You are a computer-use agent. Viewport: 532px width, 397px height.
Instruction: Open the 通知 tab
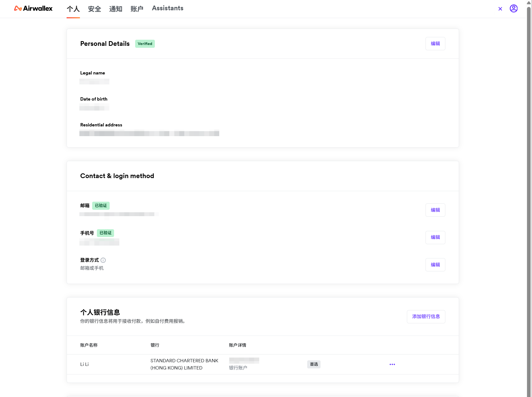(x=115, y=9)
